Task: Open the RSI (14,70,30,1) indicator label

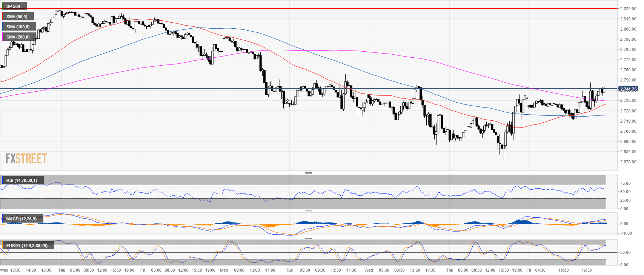Action: (22, 180)
